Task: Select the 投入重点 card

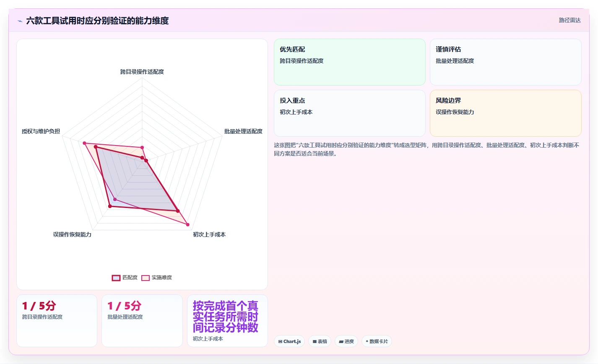Action: click(x=350, y=113)
